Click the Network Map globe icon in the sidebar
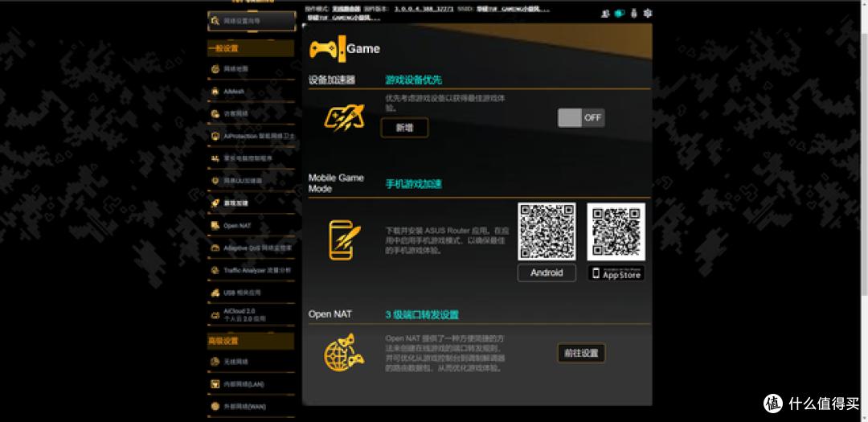 [215, 69]
